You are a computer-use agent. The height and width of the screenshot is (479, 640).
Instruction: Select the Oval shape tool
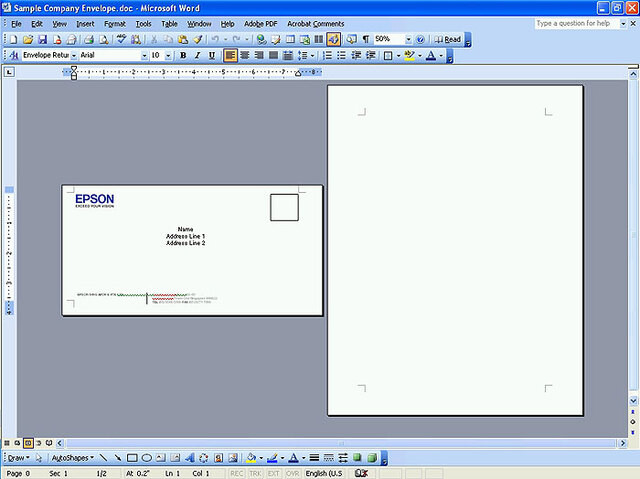pyautogui.click(x=147, y=458)
